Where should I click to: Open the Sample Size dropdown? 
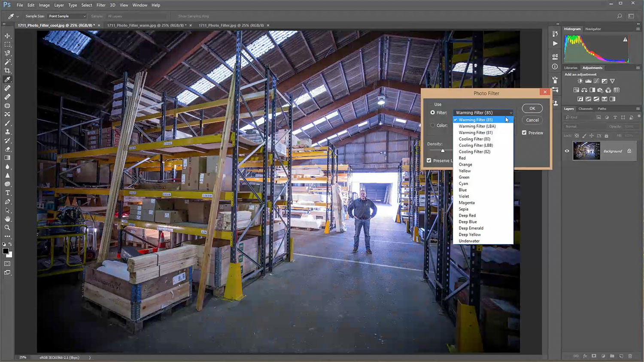pos(67,16)
